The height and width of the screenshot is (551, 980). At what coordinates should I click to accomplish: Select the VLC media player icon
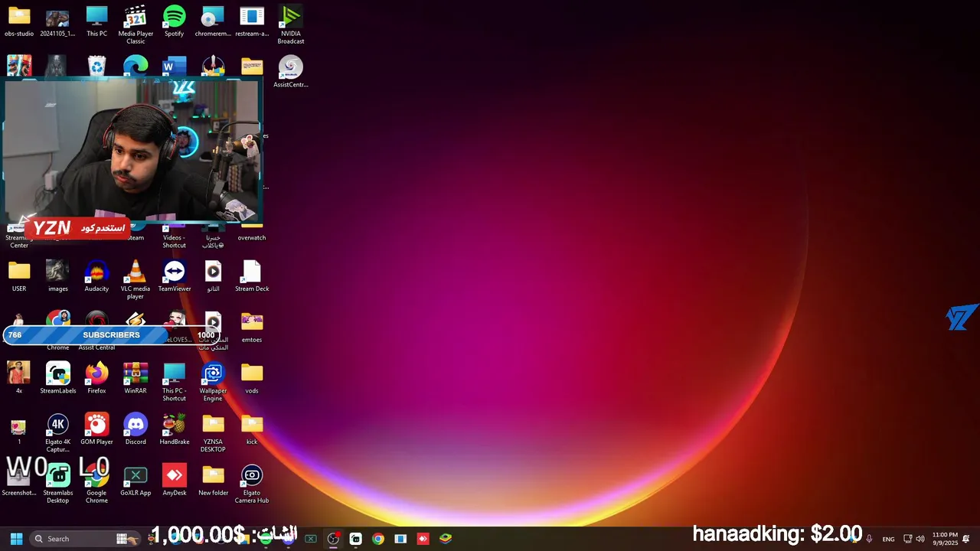pos(136,279)
